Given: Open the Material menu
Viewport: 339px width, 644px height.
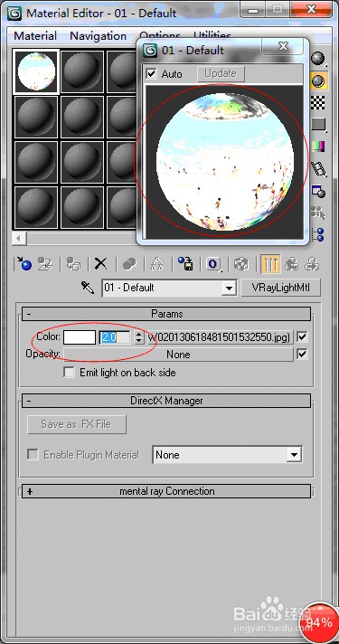Looking at the screenshot, I should [35, 36].
